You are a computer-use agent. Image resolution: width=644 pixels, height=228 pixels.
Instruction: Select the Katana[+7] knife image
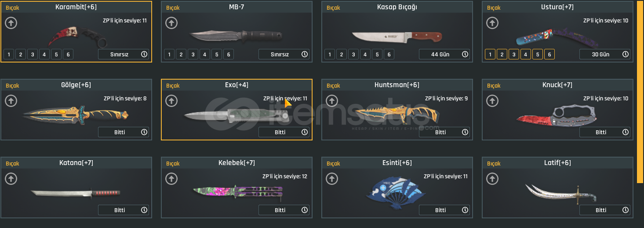[76, 192]
